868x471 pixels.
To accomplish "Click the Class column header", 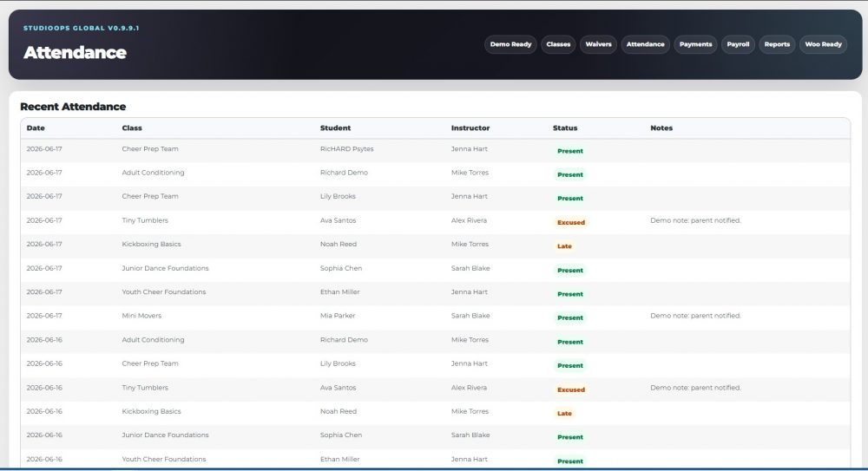I will tap(132, 128).
